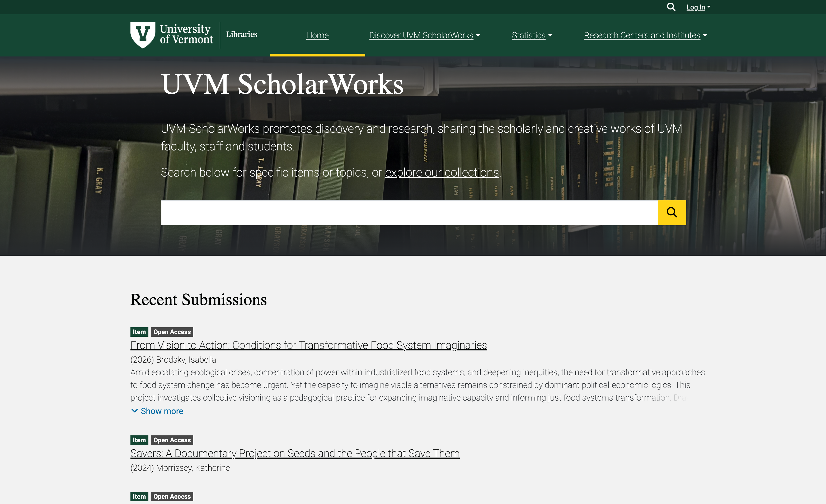This screenshot has height=504, width=826.
Task: Click the bottom-most Open Access badge
Action: tap(172, 496)
